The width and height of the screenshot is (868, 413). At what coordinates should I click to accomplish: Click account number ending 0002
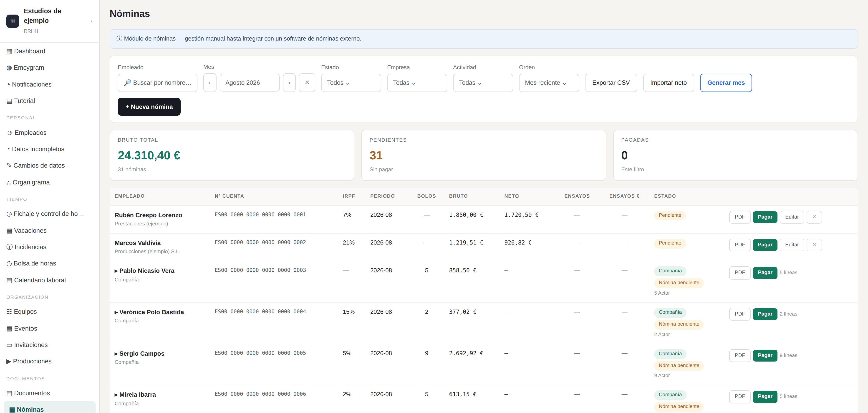click(x=260, y=242)
